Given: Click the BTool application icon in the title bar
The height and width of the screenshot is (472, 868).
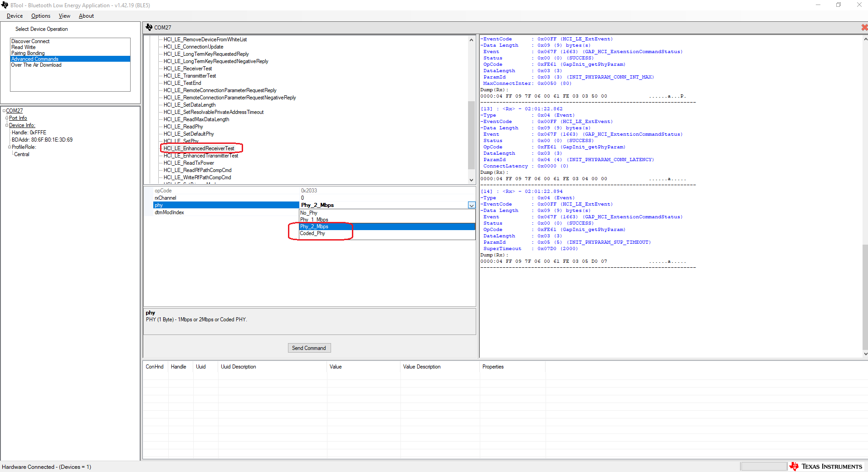Looking at the screenshot, I should [5, 5].
